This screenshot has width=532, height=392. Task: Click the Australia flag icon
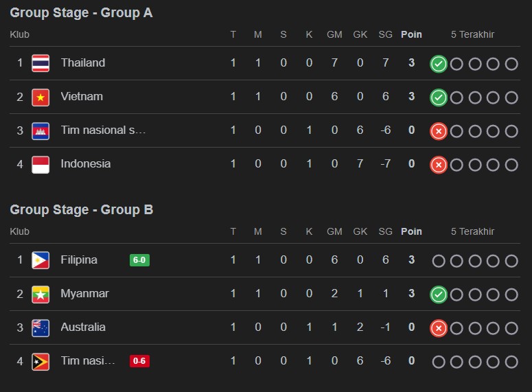tap(41, 327)
